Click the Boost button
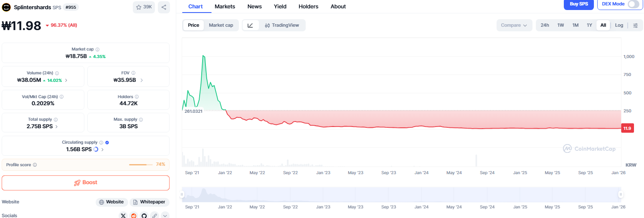Viewport: 644px width, 218px height. coord(86,183)
